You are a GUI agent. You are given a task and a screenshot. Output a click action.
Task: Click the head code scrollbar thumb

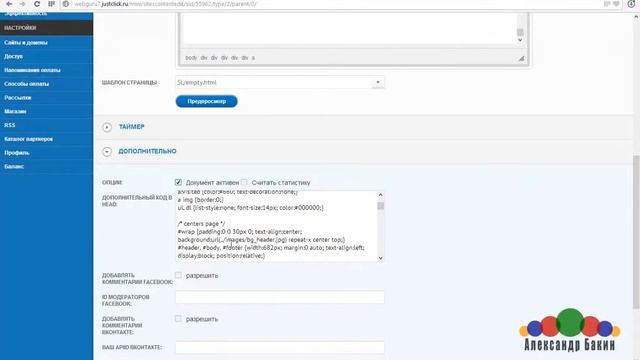coord(380,206)
